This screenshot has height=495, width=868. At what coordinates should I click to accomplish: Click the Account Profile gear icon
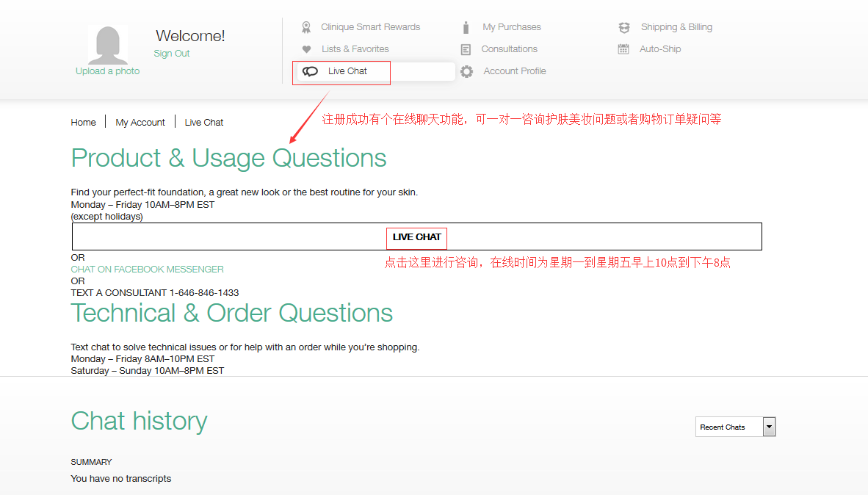point(466,71)
